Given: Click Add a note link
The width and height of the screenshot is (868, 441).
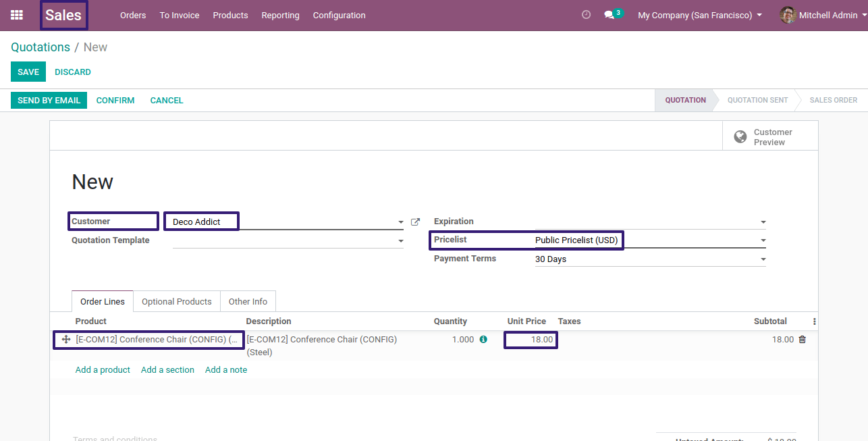Looking at the screenshot, I should tap(226, 369).
